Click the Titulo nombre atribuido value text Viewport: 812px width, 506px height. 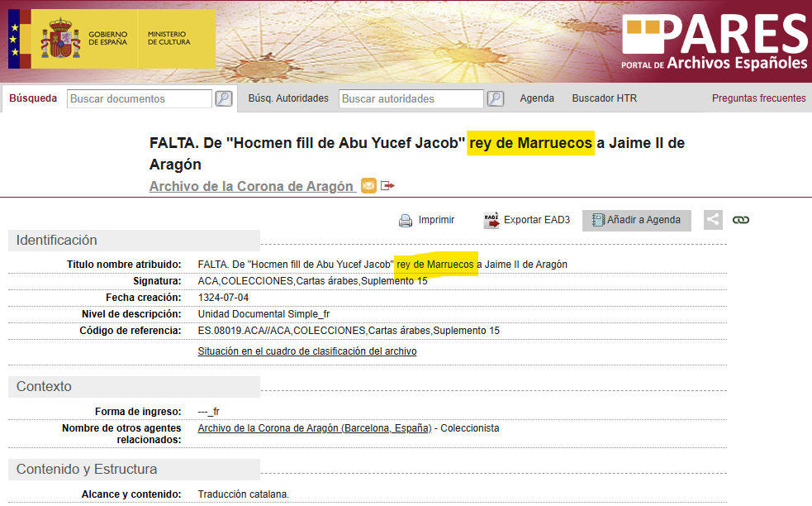click(382, 265)
